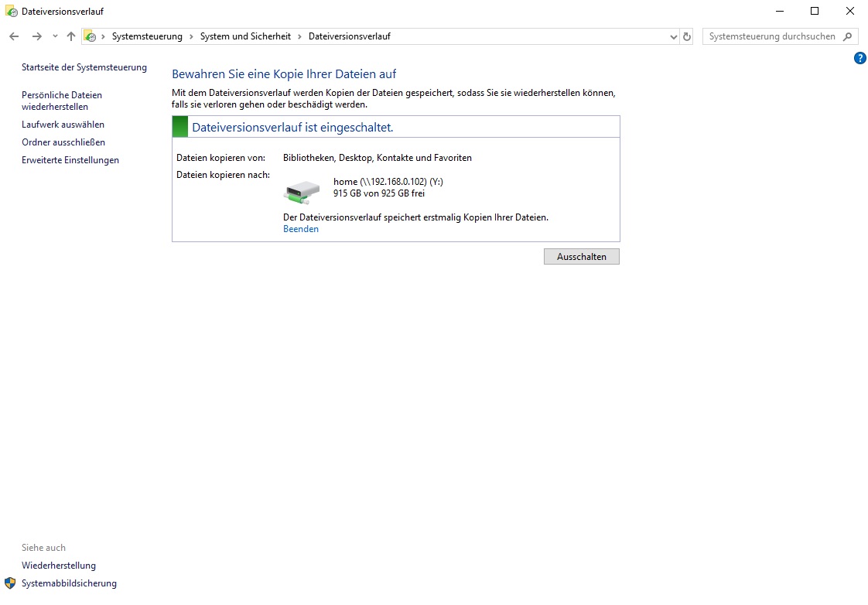Click the address bar File History icon

click(91, 36)
